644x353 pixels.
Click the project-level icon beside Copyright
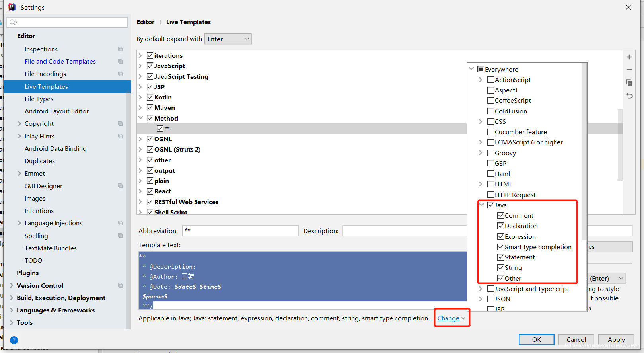pyautogui.click(x=120, y=123)
